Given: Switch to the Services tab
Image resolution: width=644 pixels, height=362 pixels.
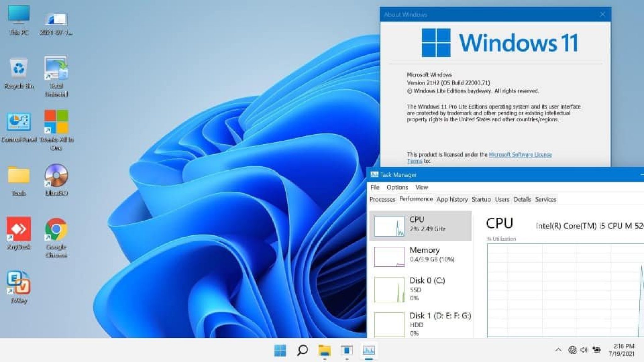Looking at the screenshot, I should coord(546,200).
